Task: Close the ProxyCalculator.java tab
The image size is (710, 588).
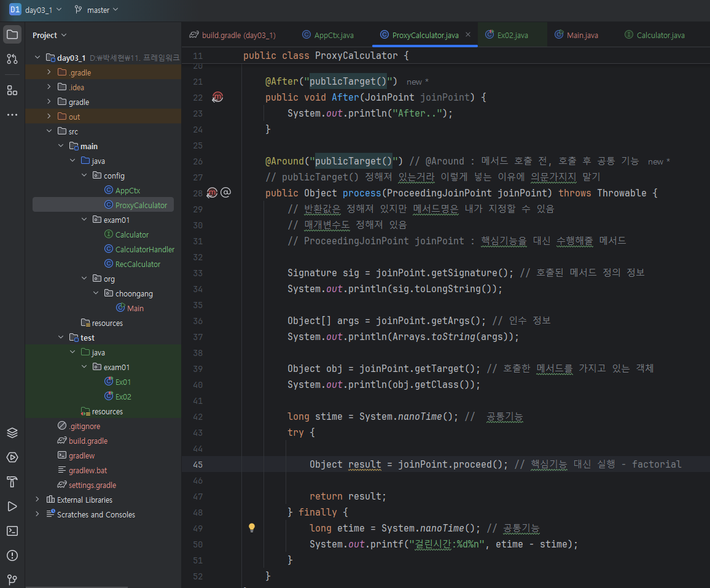Action: (468, 35)
